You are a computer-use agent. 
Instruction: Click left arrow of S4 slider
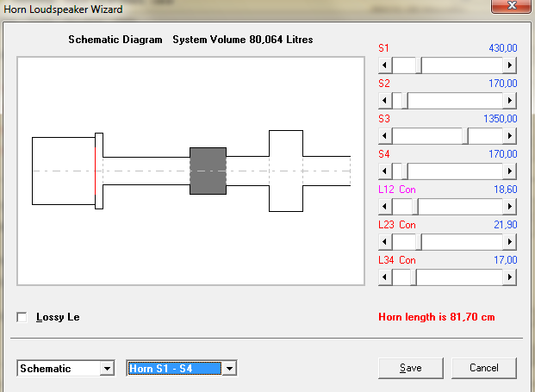click(x=385, y=171)
